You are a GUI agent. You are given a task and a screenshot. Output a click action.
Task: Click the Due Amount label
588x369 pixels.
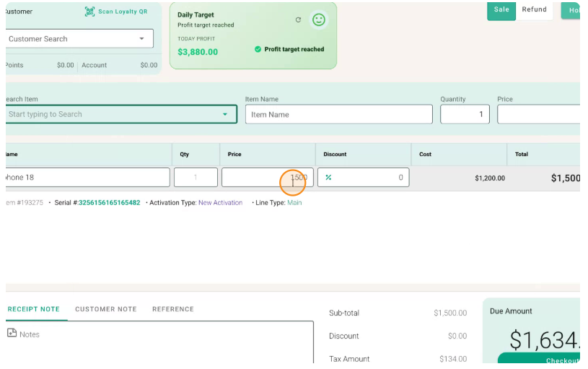coord(511,311)
